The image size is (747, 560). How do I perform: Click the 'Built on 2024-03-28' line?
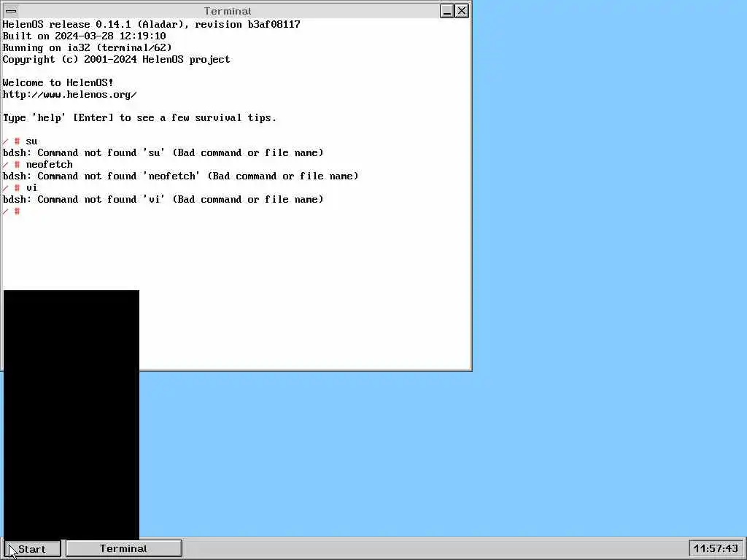tap(85, 36)
